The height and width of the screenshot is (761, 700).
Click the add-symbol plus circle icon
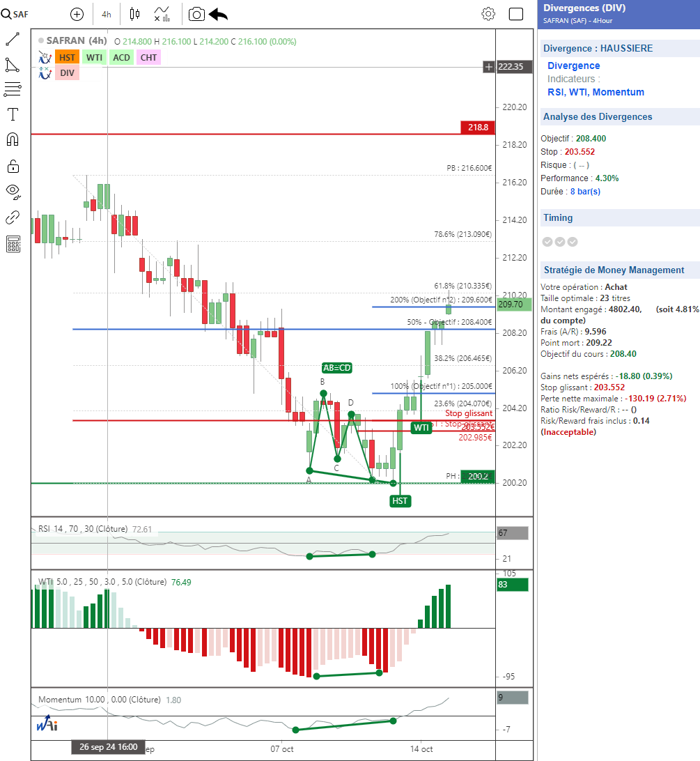(x=77, y=14)
